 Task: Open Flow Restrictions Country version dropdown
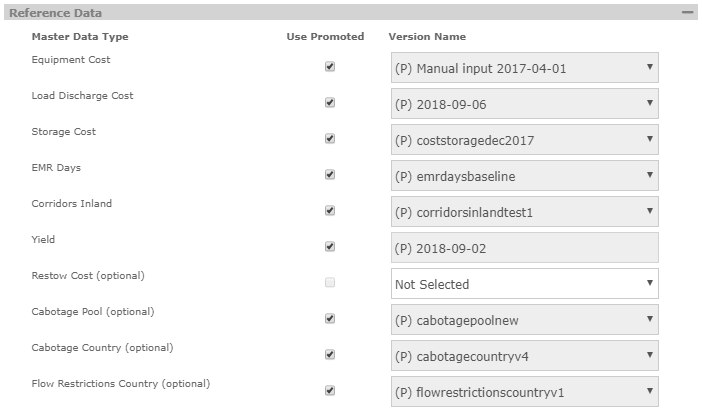(x=524, y=392)
